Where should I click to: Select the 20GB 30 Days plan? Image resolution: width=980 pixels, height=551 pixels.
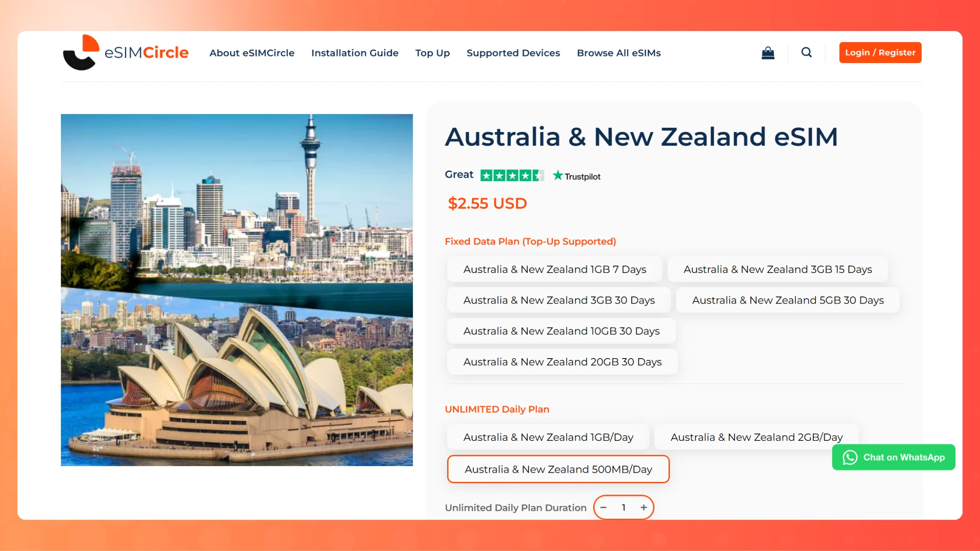coord(562,362)
